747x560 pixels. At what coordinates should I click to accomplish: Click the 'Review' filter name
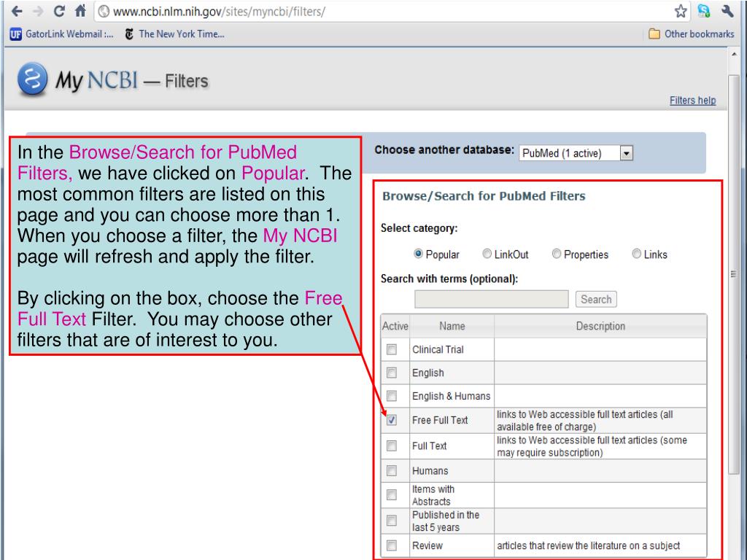(x=427, y=545)
